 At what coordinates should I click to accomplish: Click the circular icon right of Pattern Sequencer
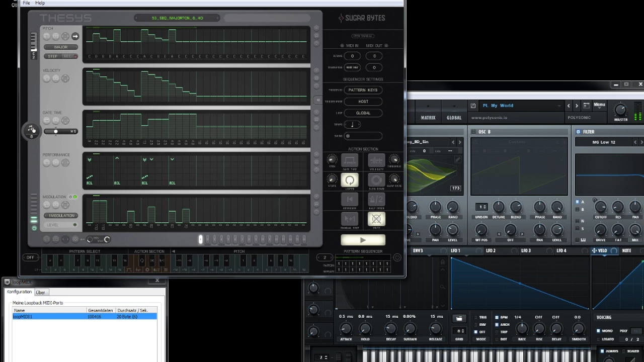click(397, 257)
